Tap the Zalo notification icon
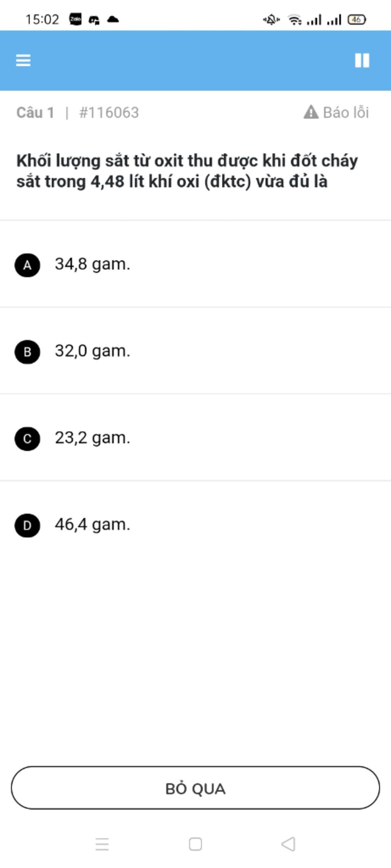Image resolution: width=391 pixels, height=868 pixels. pyautogui.click(x=75, y=19)
